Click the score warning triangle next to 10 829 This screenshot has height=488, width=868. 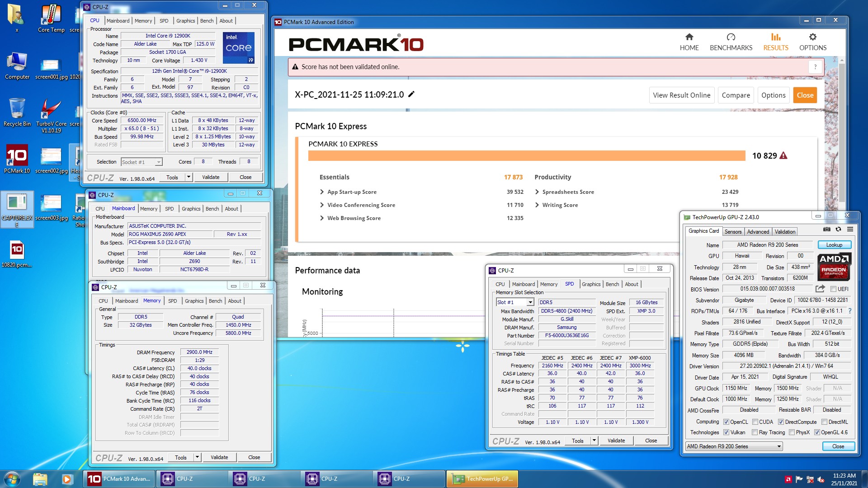click(783, 155)
